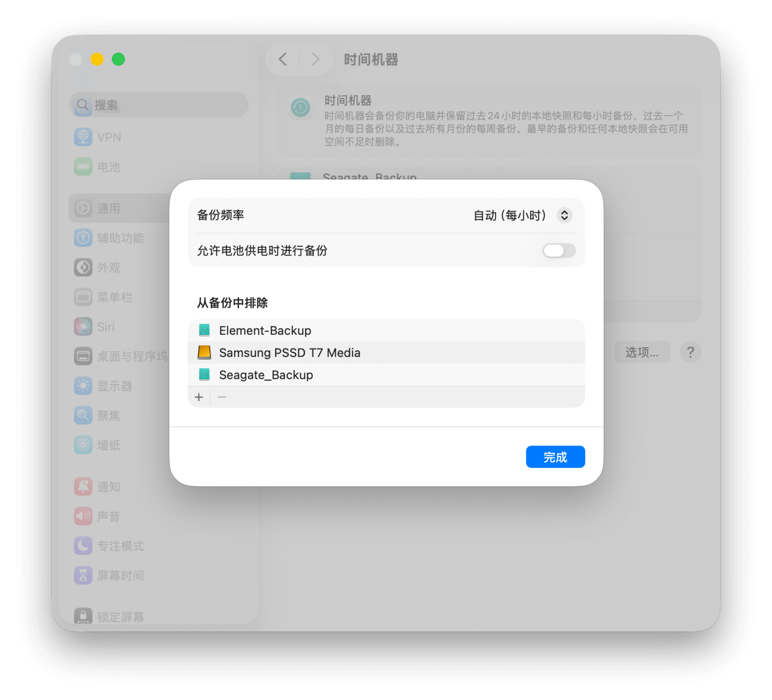
Task: Select Samsung PSSD T7 Media drive entry
Action: pyautogui.click(x=386, y=353)
